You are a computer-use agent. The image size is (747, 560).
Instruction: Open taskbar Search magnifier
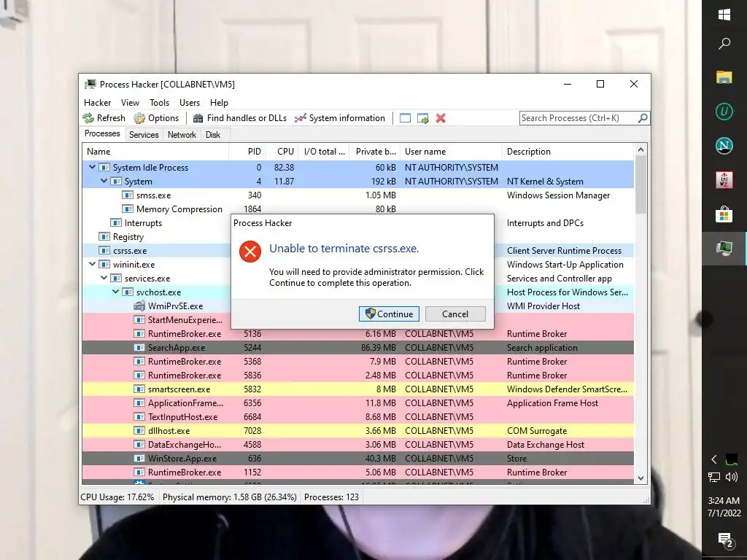click(x=724, y=44)
